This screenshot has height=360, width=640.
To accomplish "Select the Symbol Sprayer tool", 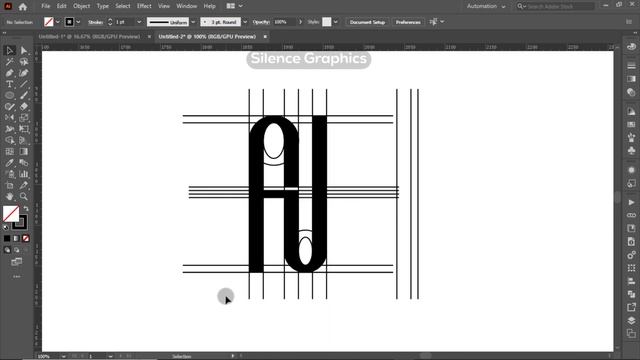I will point(10,174).
